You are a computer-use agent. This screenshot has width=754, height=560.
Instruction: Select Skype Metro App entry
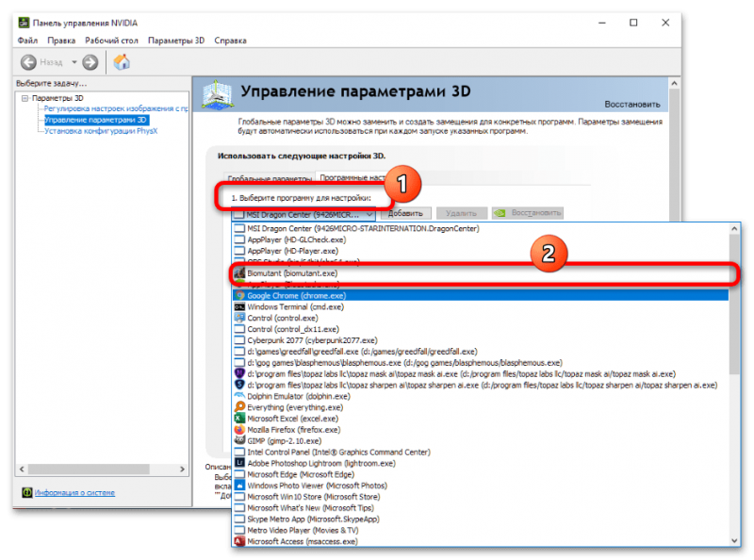(481, 519)
